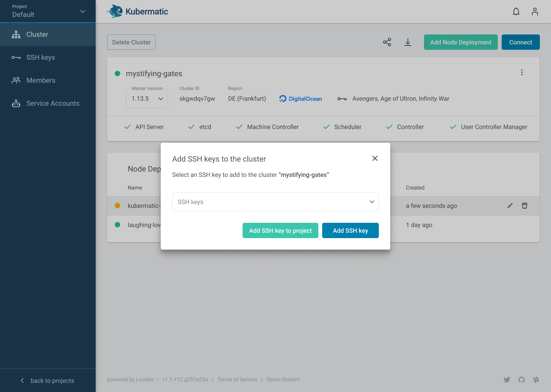Image resolution: width=551 pixels, height=392 pixels.
Task: Close the Add SSH keys dialog
Action: (375, 158)
